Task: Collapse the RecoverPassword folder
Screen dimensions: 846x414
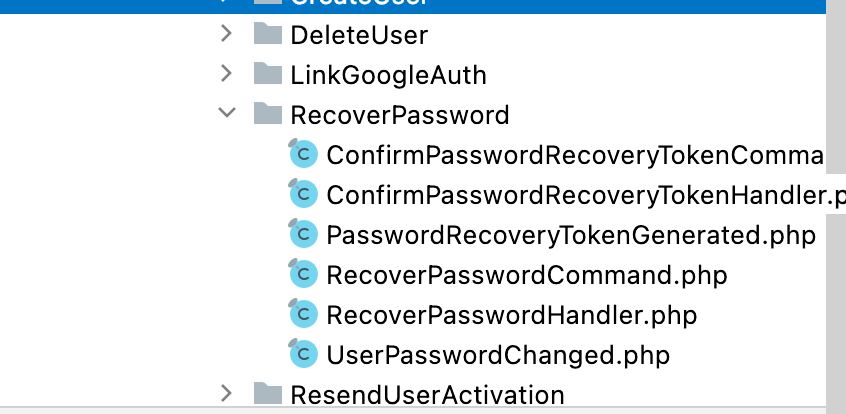Action: [227, 113]
